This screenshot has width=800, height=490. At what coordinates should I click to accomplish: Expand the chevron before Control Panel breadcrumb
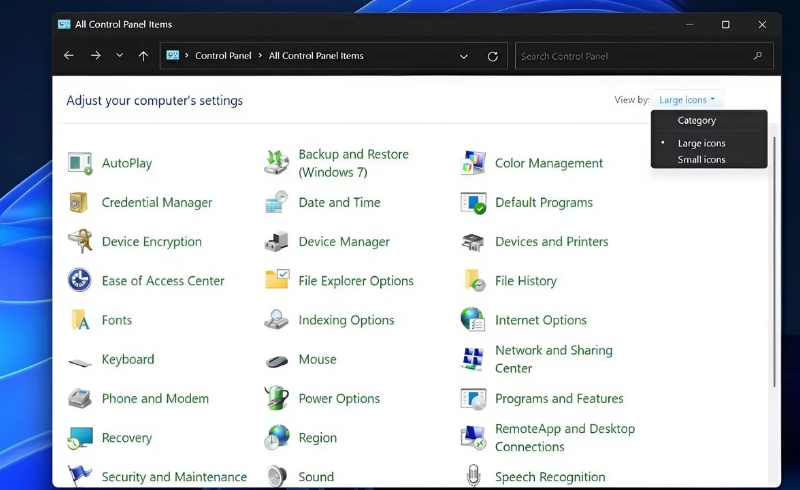pyautogui.click(x=187, y=55)
